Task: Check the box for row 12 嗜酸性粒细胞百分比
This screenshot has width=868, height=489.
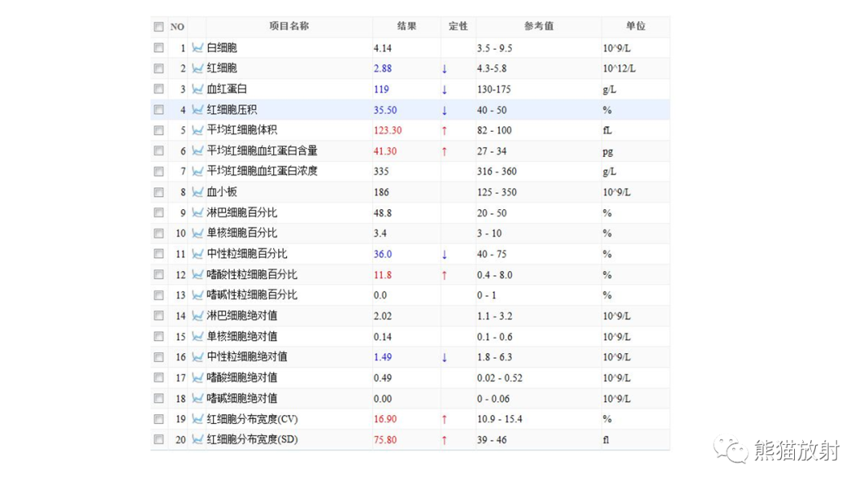Action: click(x=159, y=275)
